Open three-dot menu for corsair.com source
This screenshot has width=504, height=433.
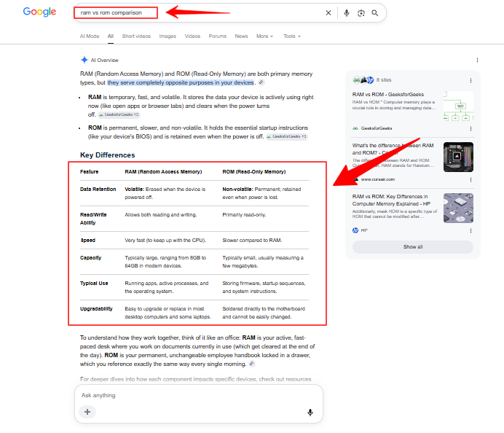pyautogui.click(x=470, y=179)
